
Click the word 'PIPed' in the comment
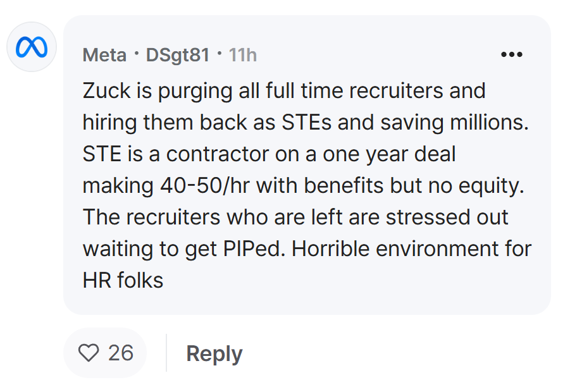point(254,249)
